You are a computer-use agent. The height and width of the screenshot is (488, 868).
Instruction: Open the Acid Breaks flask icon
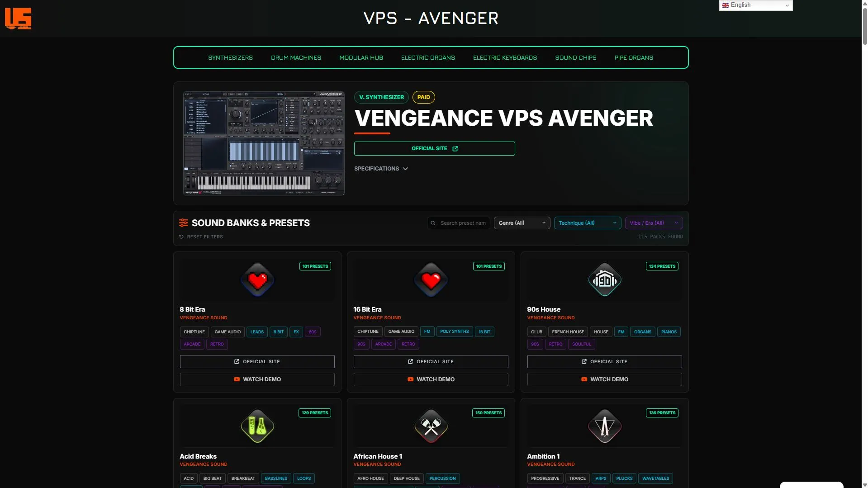point(257,426)
